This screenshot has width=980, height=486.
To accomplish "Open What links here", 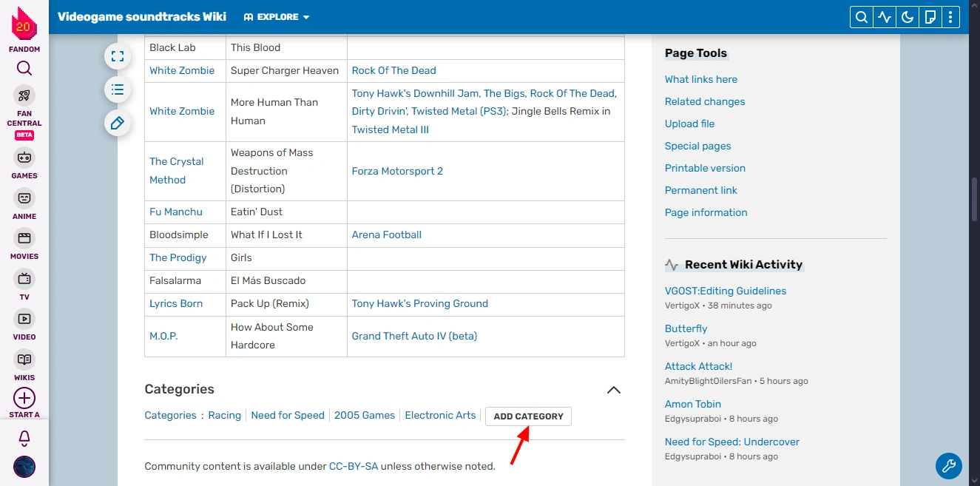I will pos(701,79).
